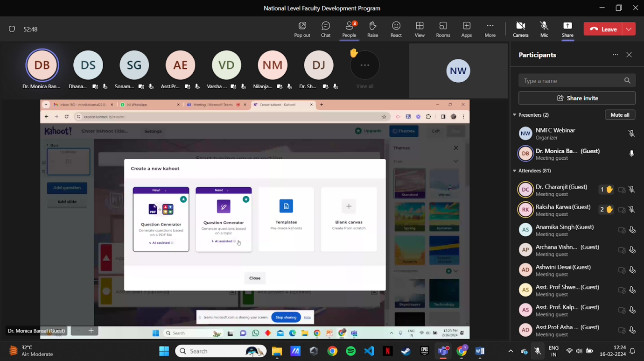Open the React emoji menu

pyautogui.click(x=396, y=26)
